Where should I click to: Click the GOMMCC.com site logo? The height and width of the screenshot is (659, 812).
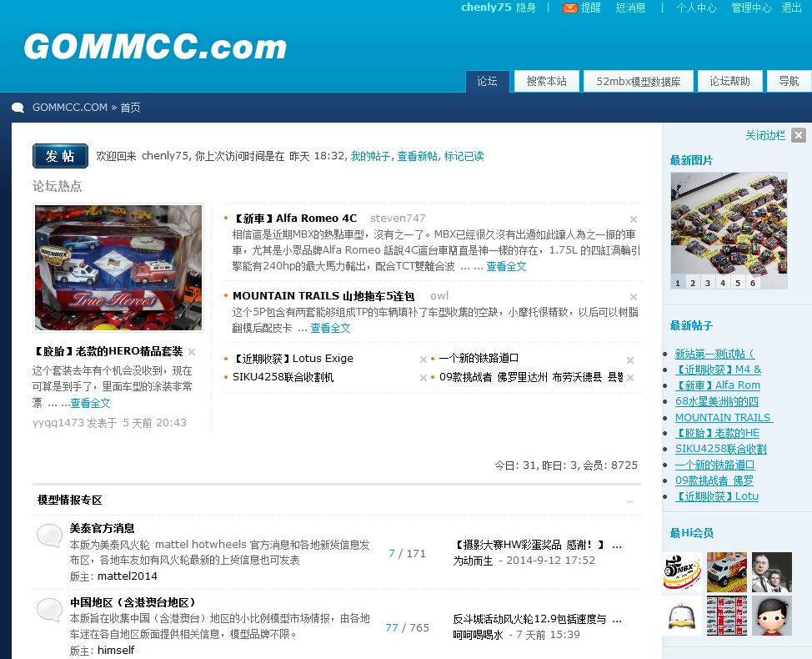click(x=155, y=47)
